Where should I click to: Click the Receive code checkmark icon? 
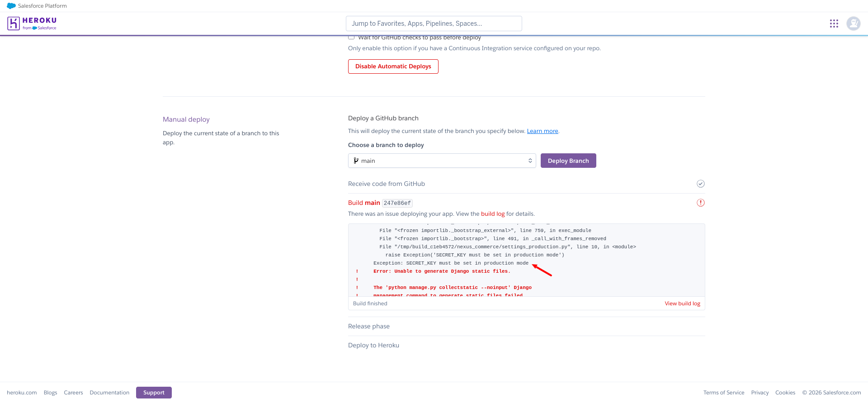[701, 184]
